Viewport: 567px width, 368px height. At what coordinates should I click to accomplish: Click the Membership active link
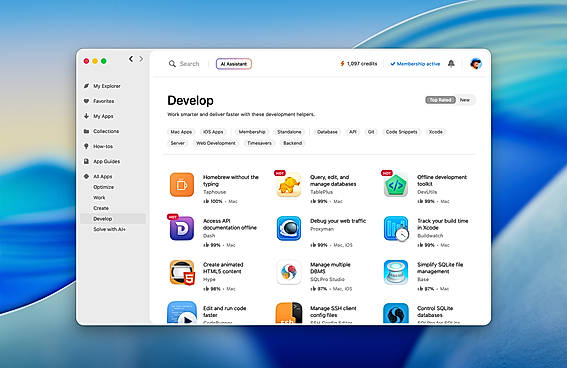415,64
